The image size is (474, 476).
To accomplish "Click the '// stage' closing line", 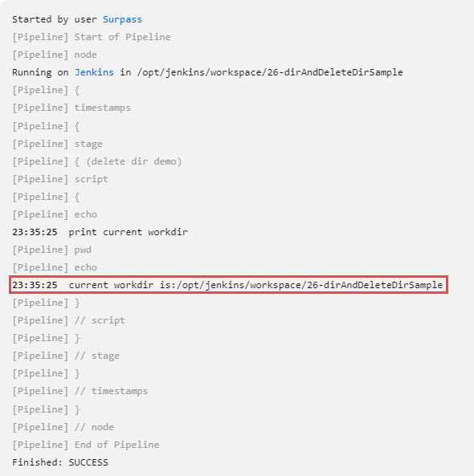I will [66, 356].
